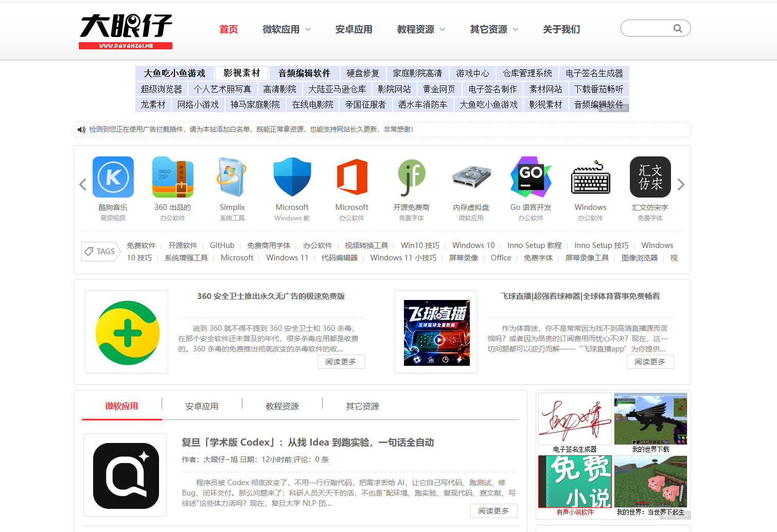The height and width of the screenshot is (532, 777).
Task: Expand the 其它资源 menu dropdown
Action: [x=516, y=29]
